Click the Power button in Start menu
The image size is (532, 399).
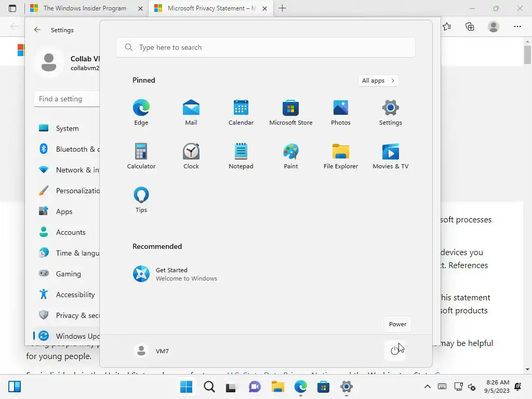coord(395,351)
